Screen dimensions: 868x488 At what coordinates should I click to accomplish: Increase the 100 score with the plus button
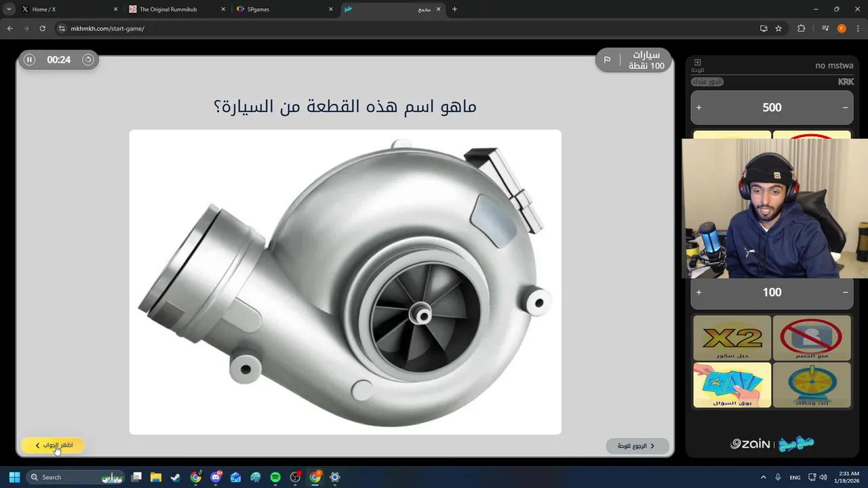[698, 292]
